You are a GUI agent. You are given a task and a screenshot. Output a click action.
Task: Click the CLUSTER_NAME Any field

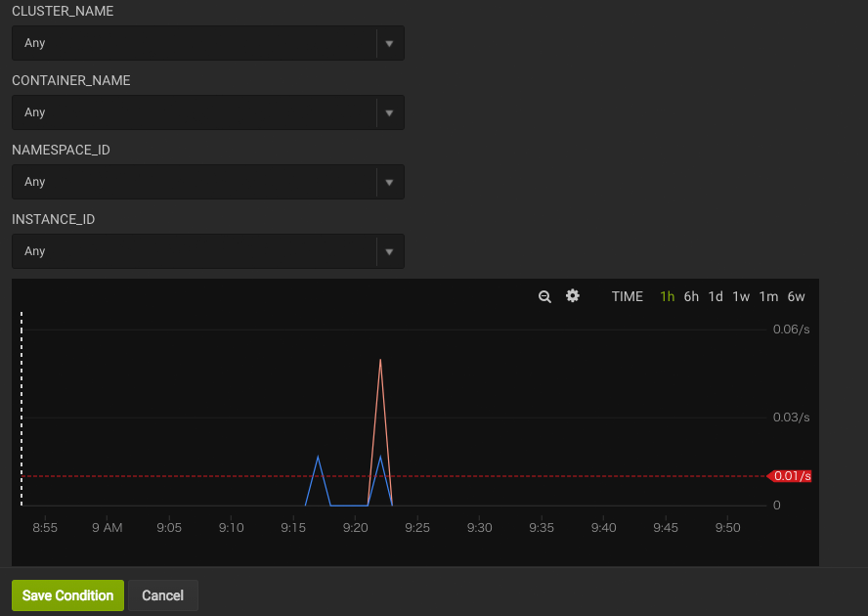pos(194,43)
